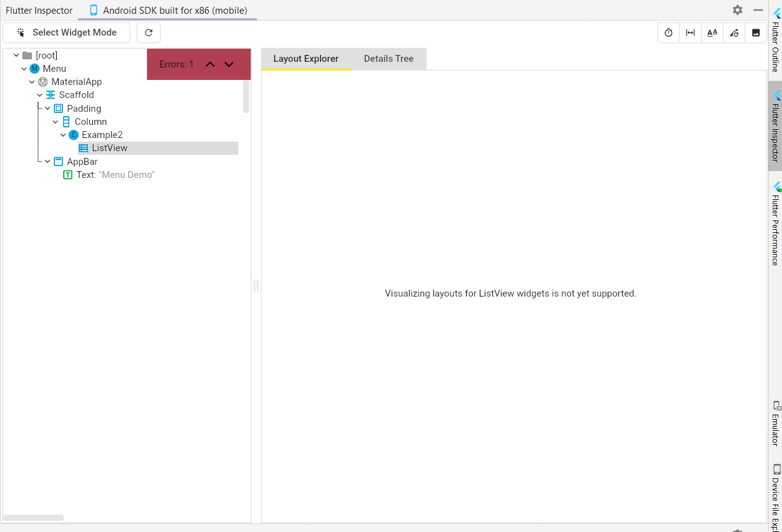Enable Show Baselines for text widgets

(712, 32)
